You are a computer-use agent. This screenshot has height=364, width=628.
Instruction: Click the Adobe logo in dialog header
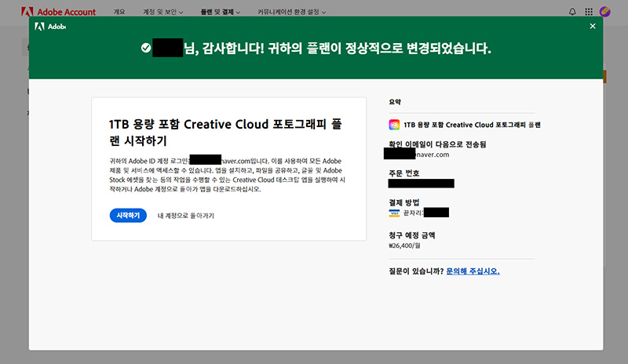click(50, 27)
